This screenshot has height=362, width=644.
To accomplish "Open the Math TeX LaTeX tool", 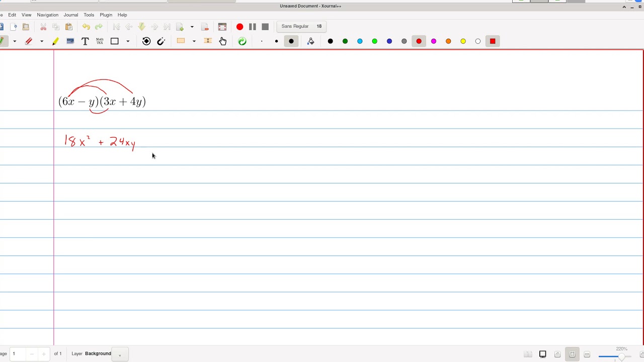I will pos(100,41).
